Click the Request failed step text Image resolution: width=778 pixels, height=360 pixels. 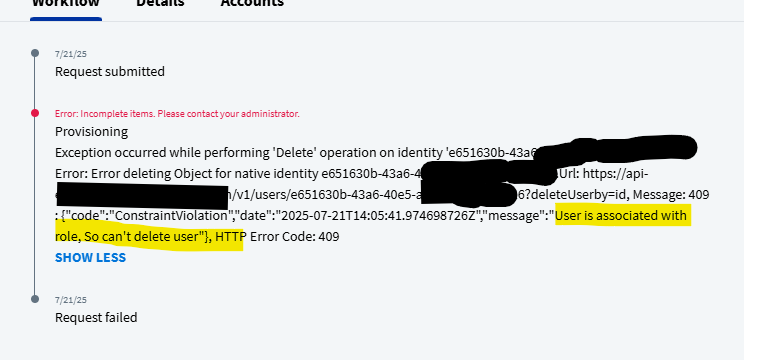tap(96, 317)
